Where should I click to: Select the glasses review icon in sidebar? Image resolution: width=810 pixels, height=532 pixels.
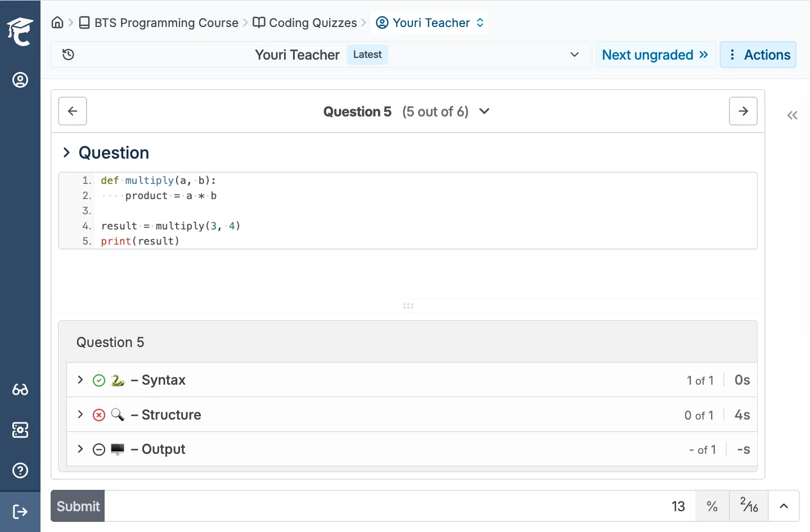coord(20,390)
